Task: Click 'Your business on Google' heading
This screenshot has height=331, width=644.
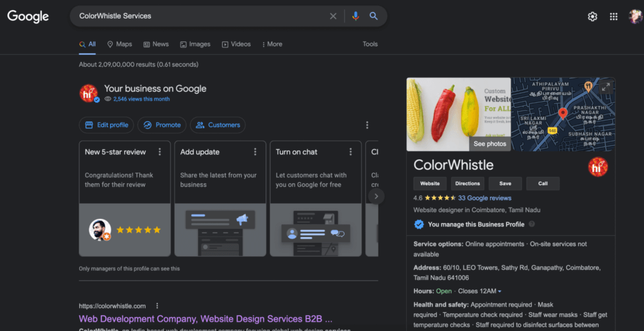Action: coord(155,88)
